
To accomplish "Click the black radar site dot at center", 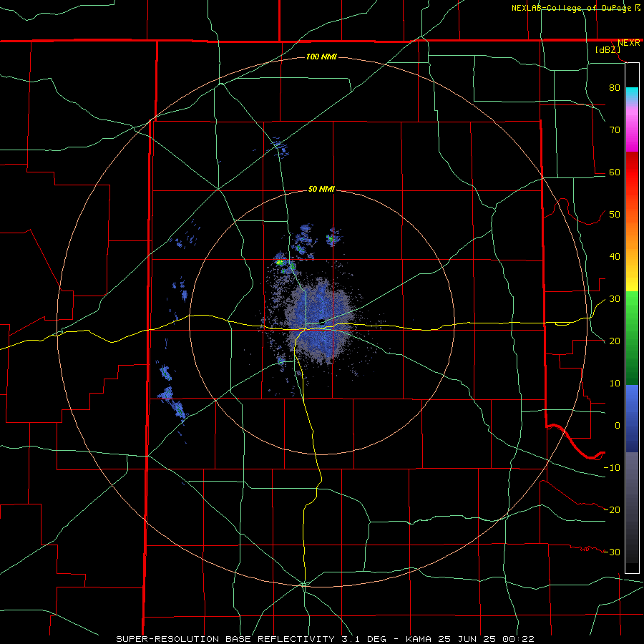I will (x=321, y=321).
